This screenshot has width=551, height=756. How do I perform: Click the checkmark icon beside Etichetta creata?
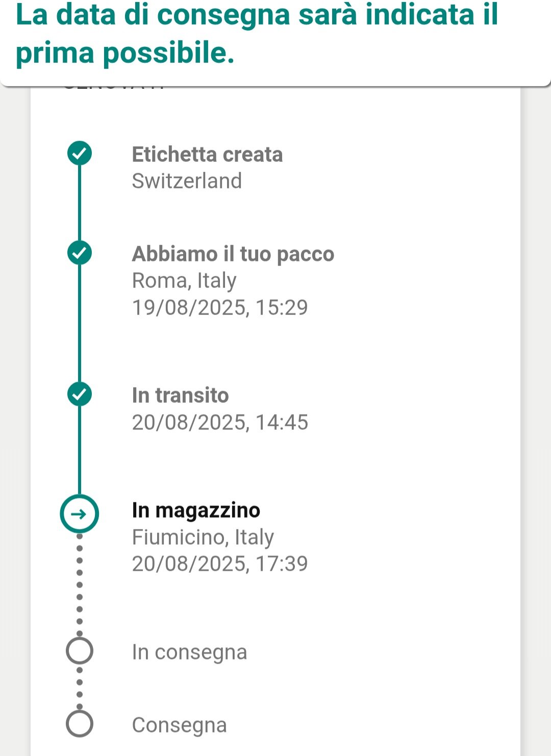tap(80, 153)
